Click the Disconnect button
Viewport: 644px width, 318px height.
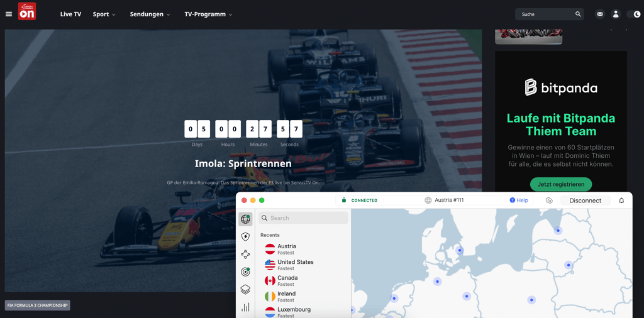(586, 200)
